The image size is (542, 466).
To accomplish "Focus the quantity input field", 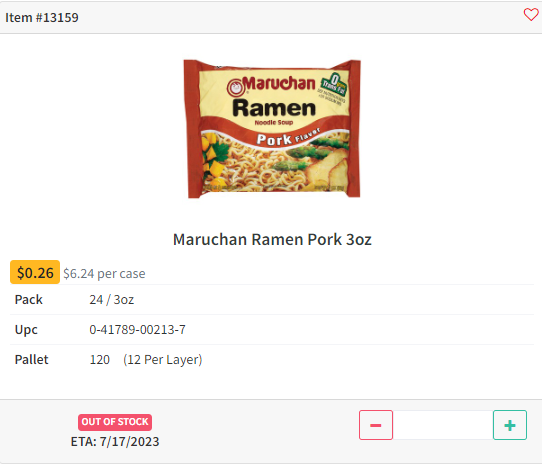I will point(443,425).
